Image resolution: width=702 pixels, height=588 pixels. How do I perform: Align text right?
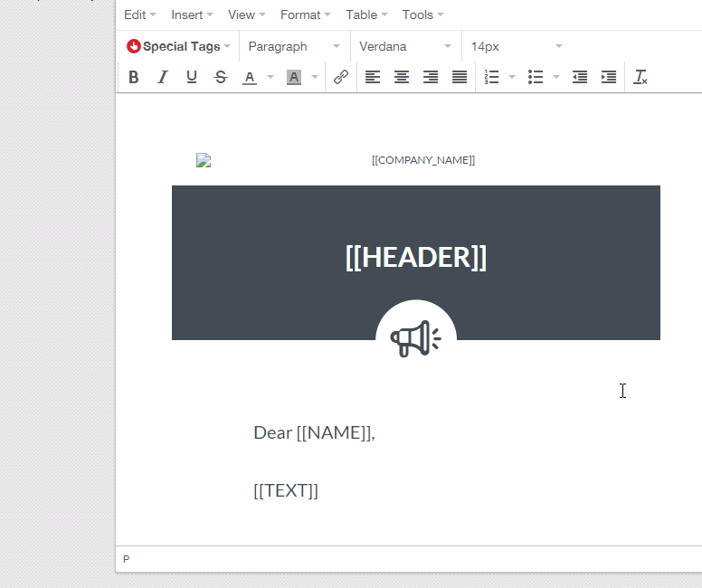pos(431,77)
